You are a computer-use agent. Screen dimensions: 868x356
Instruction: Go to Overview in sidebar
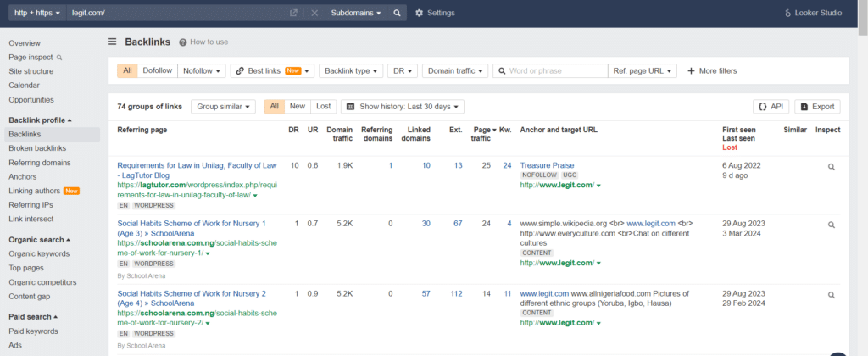click(25, 43)
